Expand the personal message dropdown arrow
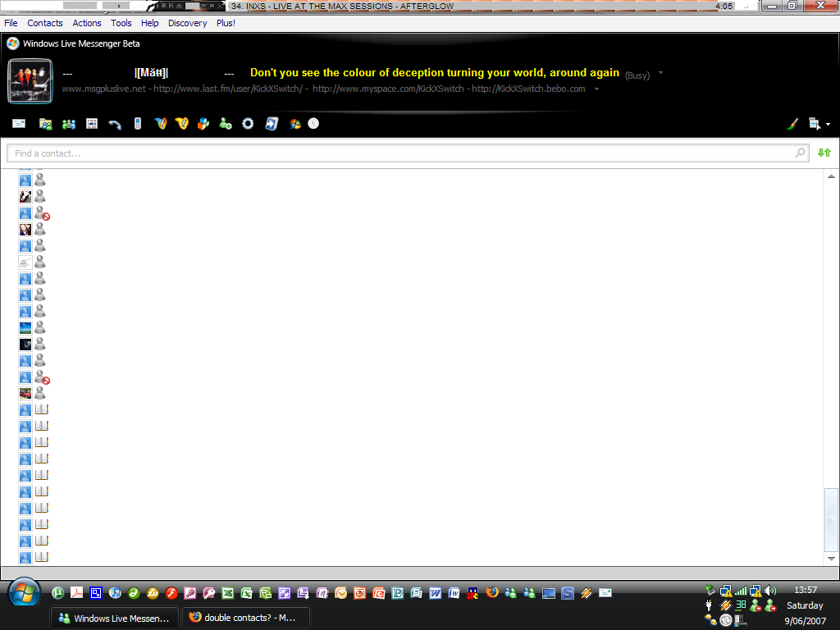The image size is (840, 630). click(597, 89)
